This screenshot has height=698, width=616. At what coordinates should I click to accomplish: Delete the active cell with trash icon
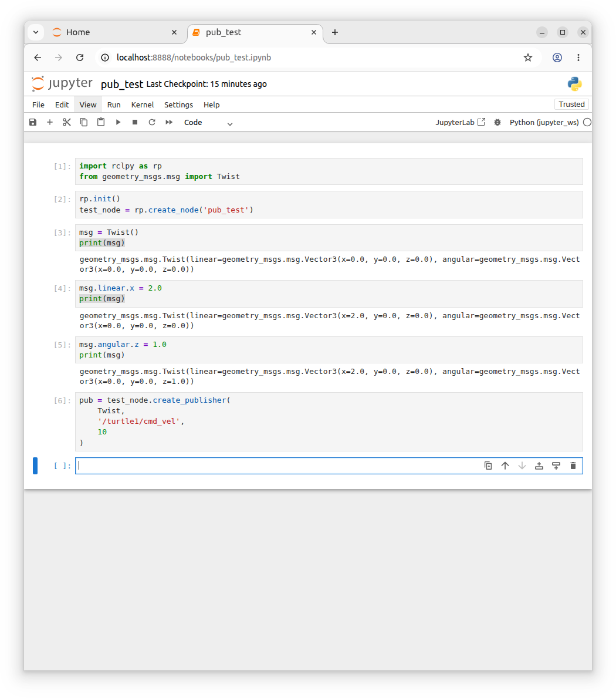point(573,466)
